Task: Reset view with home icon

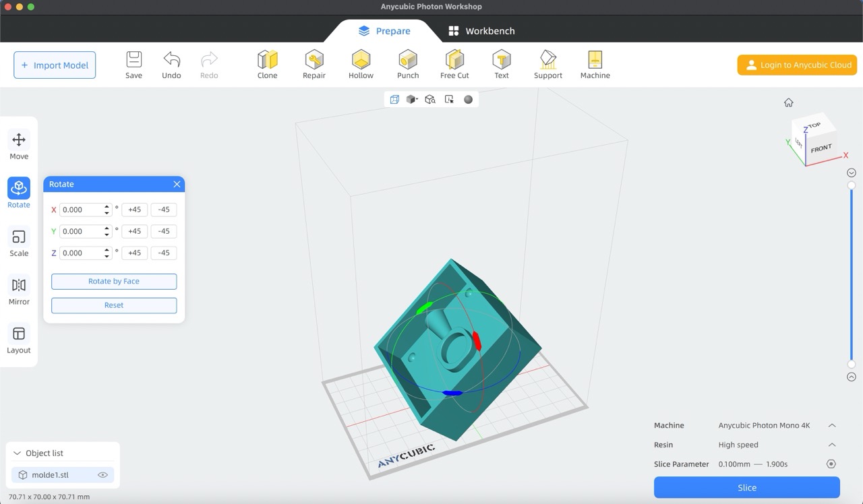Action: click(x=788, y=102)
